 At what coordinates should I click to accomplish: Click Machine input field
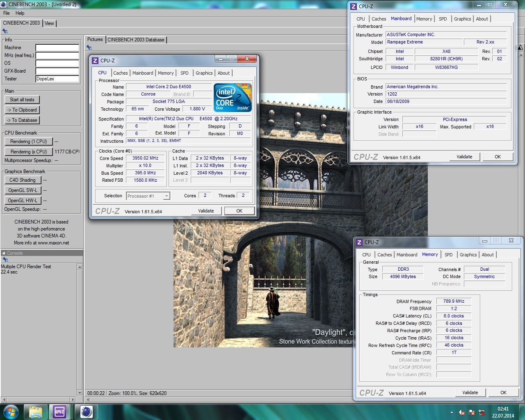pos(57,48)
